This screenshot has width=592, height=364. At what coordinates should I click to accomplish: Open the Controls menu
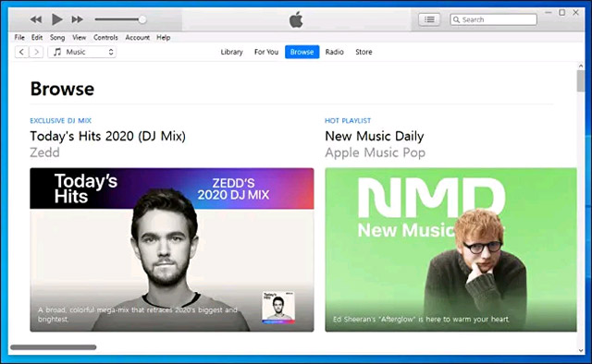coord(105,37)
